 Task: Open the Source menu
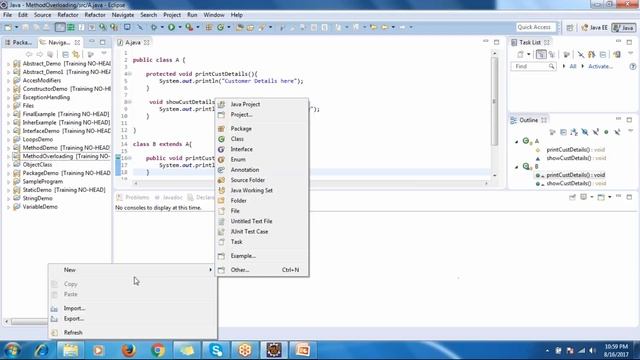point(42,15)
